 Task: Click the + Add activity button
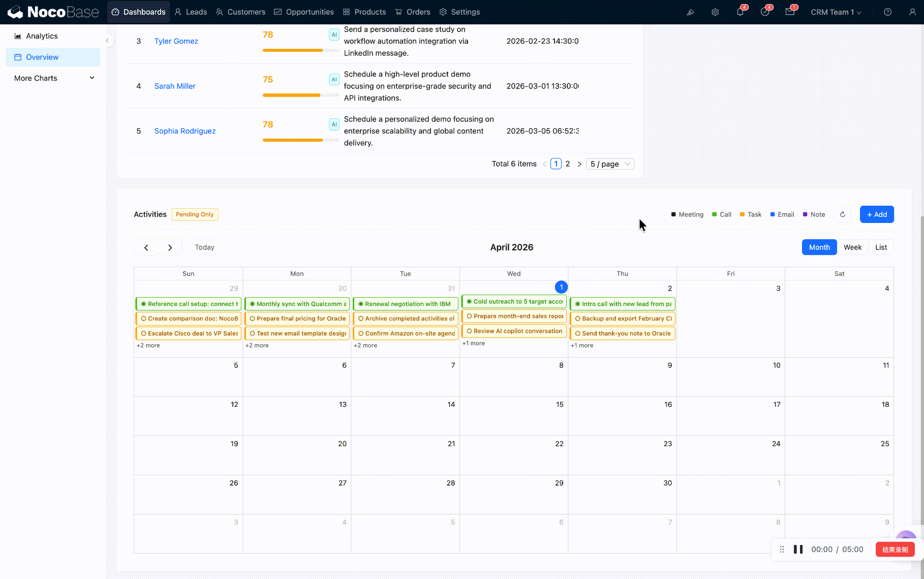pos(877,214)
